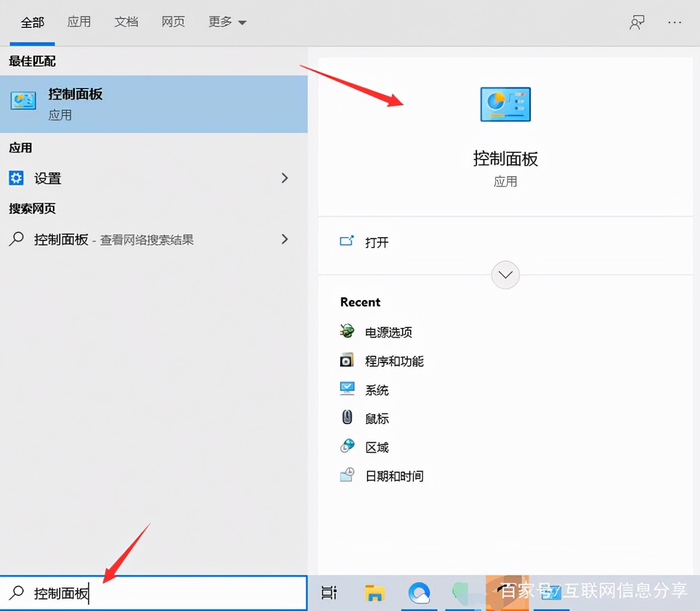Click the large 控制面板 app icon
This screenshot has height=611, width=700.
505,104
